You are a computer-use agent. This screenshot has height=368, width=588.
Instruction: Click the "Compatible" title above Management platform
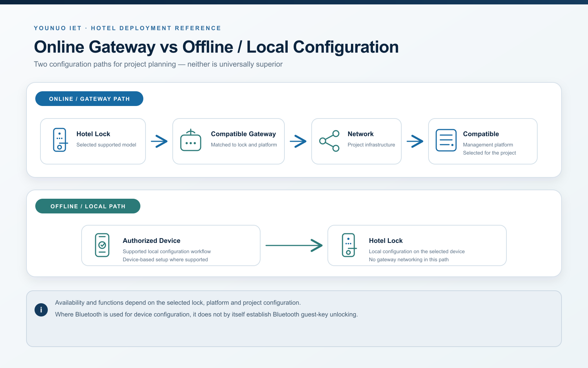(481, 134)
